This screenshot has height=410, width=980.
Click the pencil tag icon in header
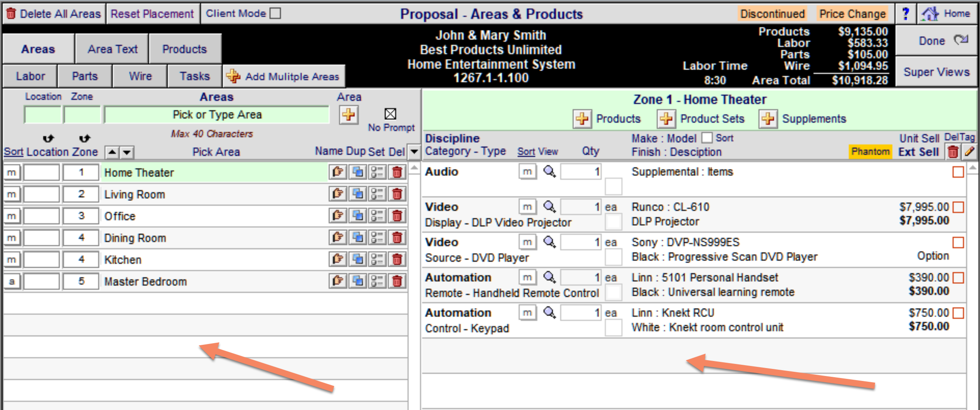point(970,152)
